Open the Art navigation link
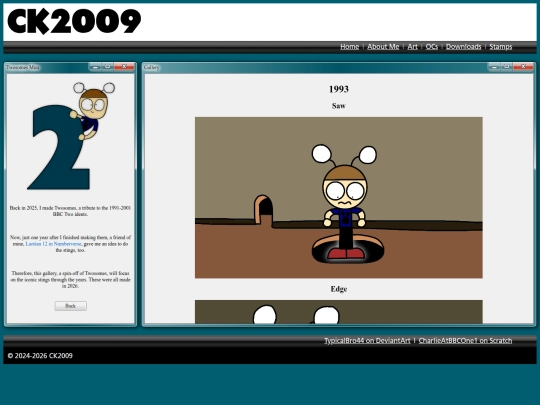The height and width of the screenshot is (405, 540). [412, 46]
